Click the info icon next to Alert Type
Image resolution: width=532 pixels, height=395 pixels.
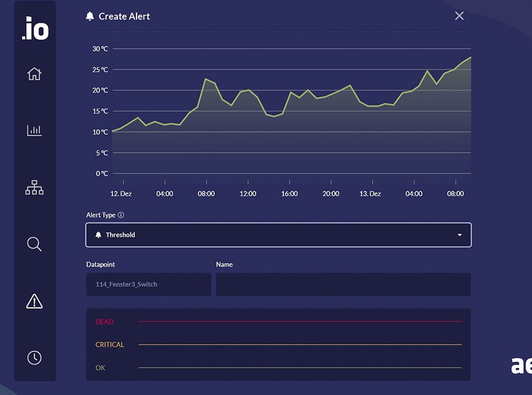(121, 215)
